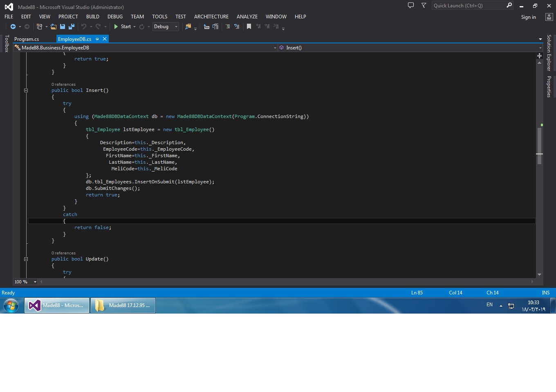Click the Save All icon
The image size is (556, 392).
click(72, 27)
